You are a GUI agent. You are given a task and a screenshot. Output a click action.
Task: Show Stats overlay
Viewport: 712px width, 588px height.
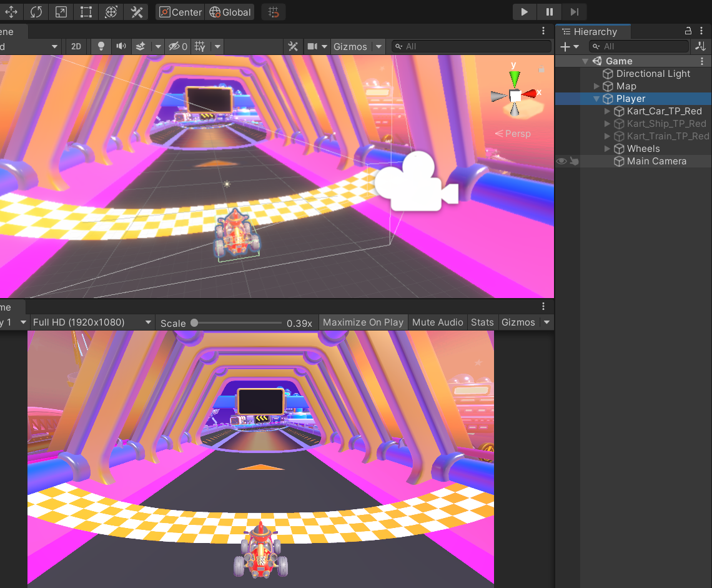(x=482, y=322)
